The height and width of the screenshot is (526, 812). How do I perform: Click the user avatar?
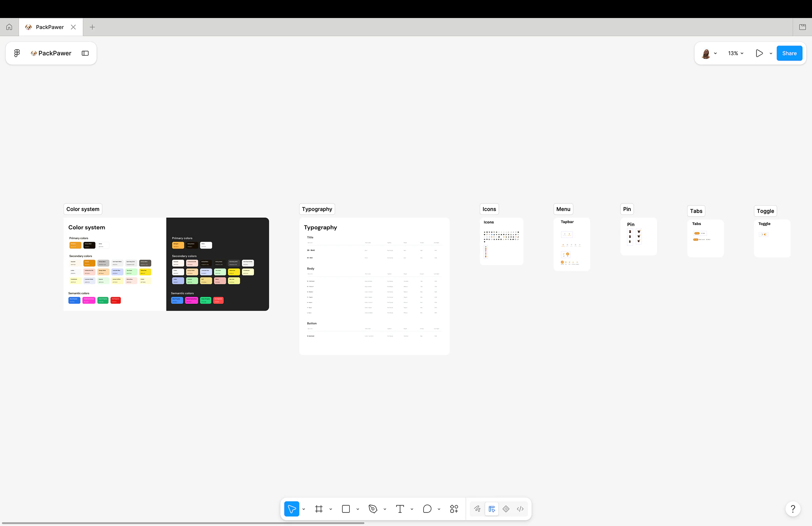706,53
